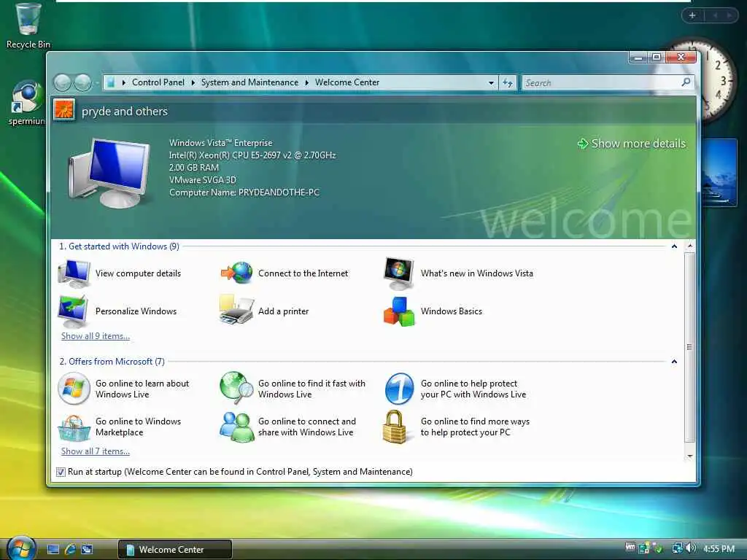Click the find it fast magnifier globe icon
This screenshot has width=747, height=560.
(237, 387)
